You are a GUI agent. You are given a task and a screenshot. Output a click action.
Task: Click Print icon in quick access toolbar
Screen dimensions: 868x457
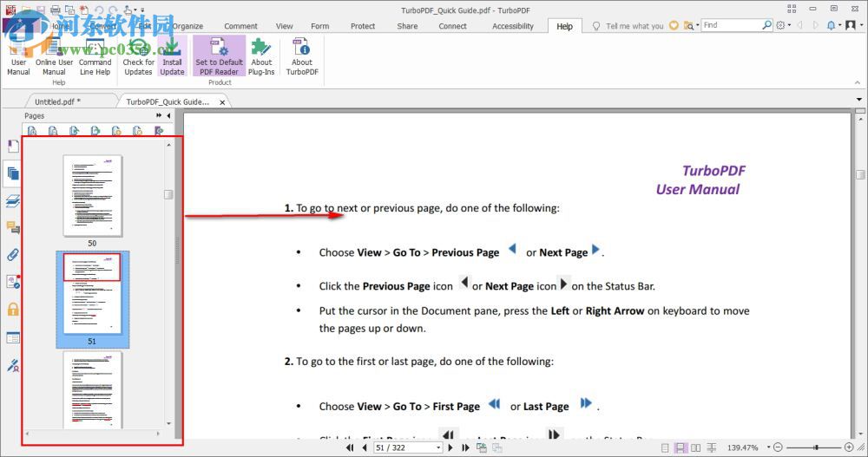(x=56, y=10)
